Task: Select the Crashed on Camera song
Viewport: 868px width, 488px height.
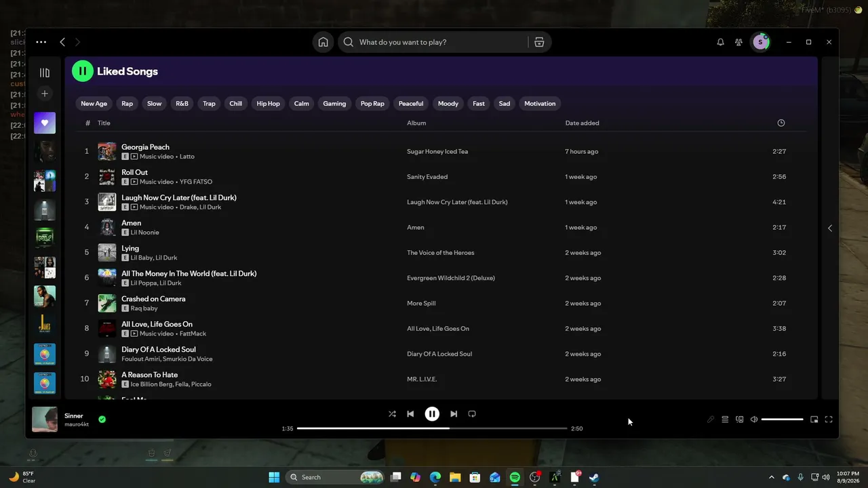Action: coord(153,299)
